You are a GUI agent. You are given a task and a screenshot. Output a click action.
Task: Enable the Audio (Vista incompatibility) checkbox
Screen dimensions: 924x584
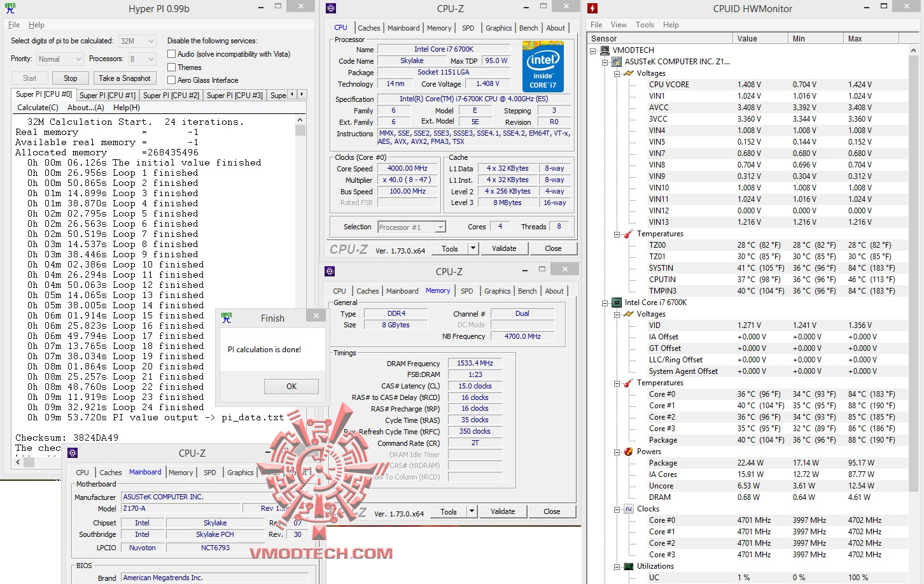[x=172, y=54]
